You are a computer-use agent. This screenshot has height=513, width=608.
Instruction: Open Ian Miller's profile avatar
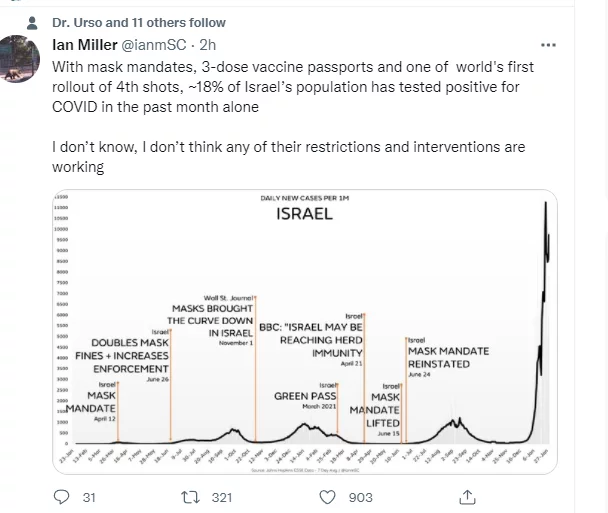pyautogui.click(x=20, y=58)
